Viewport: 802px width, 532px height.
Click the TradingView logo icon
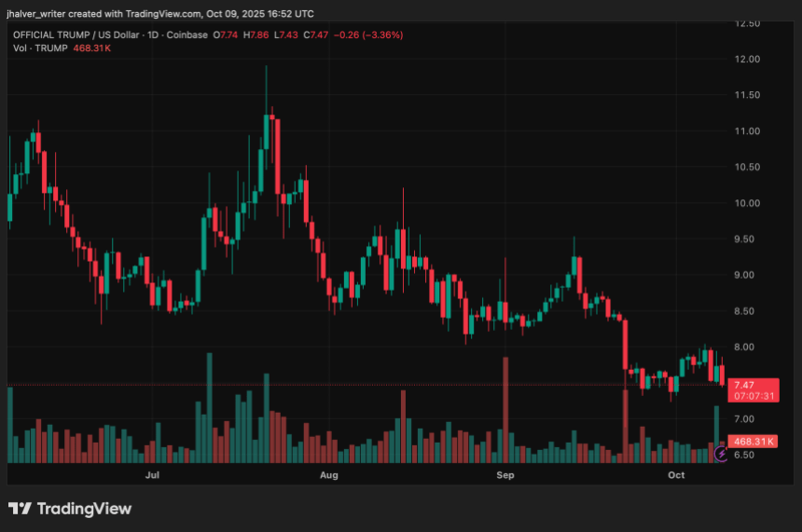21,509
